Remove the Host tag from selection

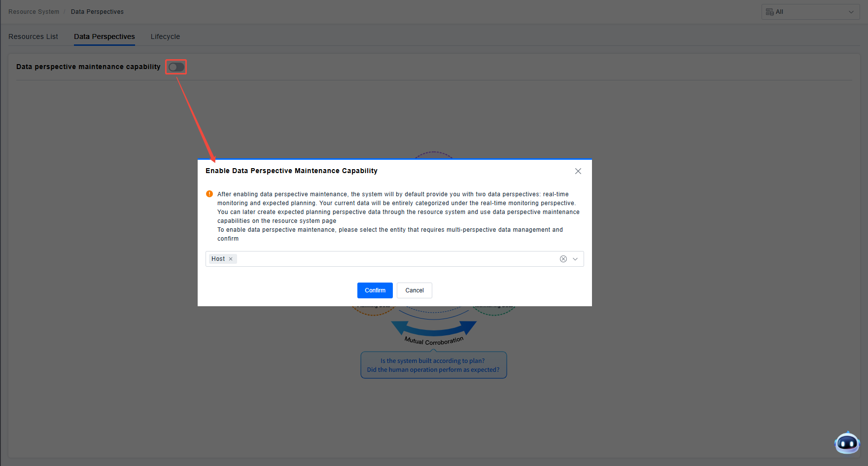(231, 259)
